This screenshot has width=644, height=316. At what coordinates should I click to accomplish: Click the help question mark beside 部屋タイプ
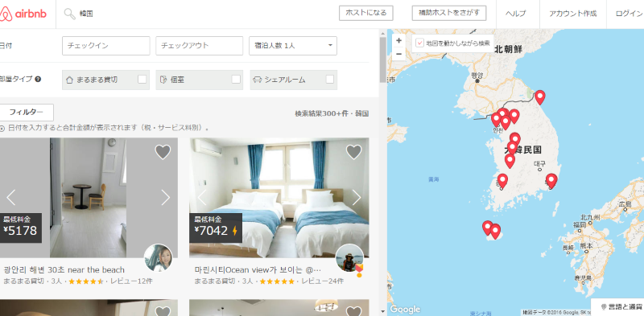point(38,80)
